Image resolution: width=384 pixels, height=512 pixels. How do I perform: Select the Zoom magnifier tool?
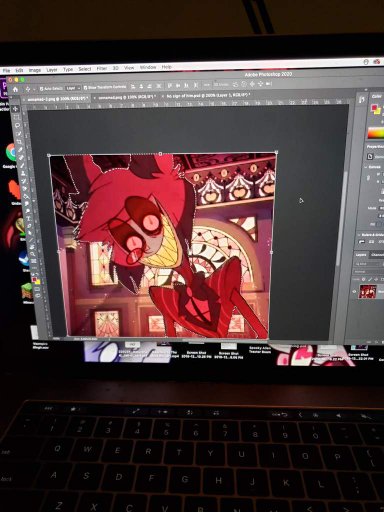[33, 254]
